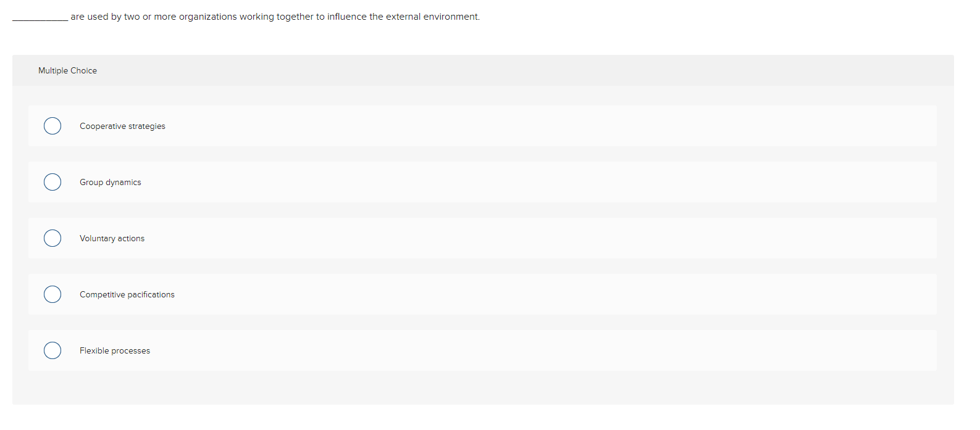Select the Cooperative strategies radio button
980x430 pixels.
click(x=52, y=126)
